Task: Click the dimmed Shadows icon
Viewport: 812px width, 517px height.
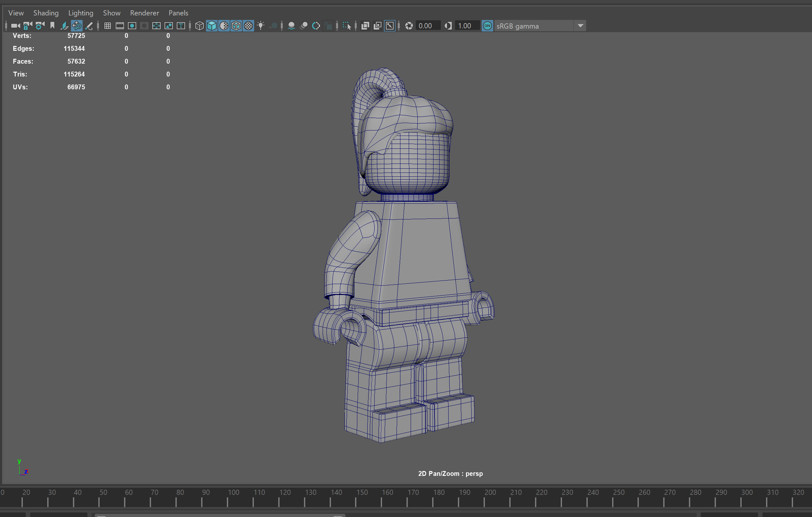Action: pyautogui.click(x=273, y=26)
